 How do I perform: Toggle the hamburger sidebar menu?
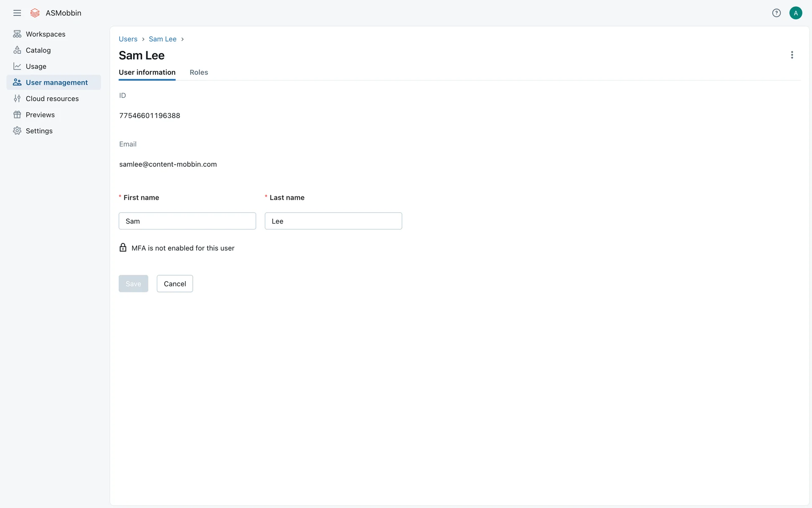coord(17,13)
